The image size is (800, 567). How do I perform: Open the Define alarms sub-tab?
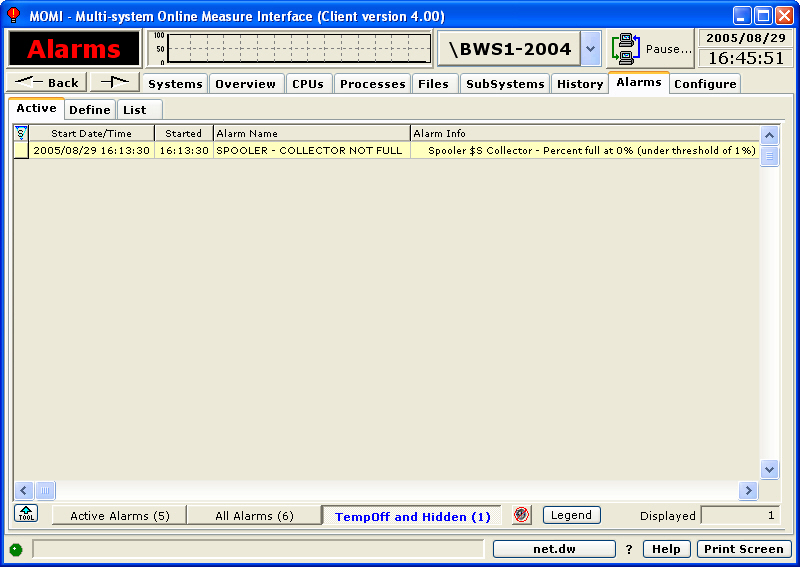point(89,110)
